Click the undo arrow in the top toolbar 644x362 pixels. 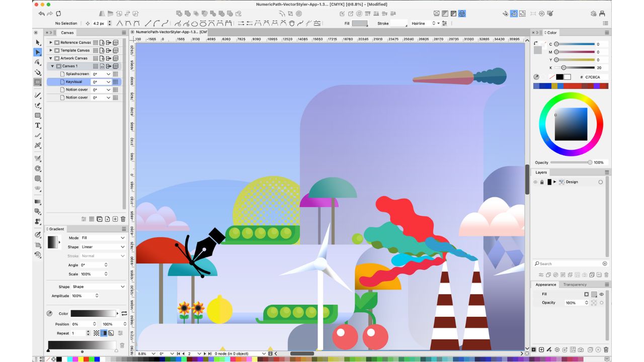pos(41,14)
